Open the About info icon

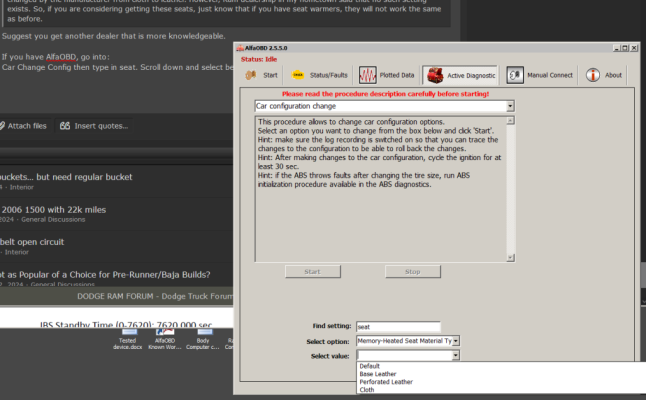(x=593, y=75)
